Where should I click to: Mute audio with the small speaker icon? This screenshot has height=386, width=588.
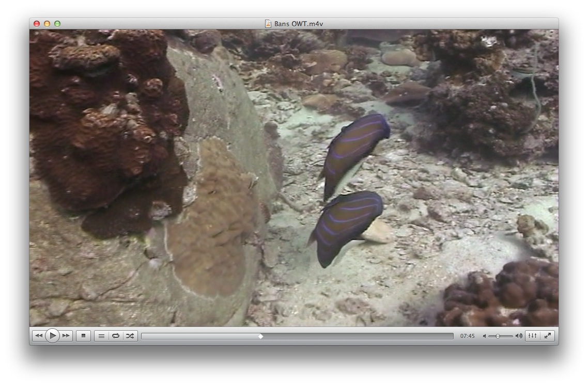point(485,336)
